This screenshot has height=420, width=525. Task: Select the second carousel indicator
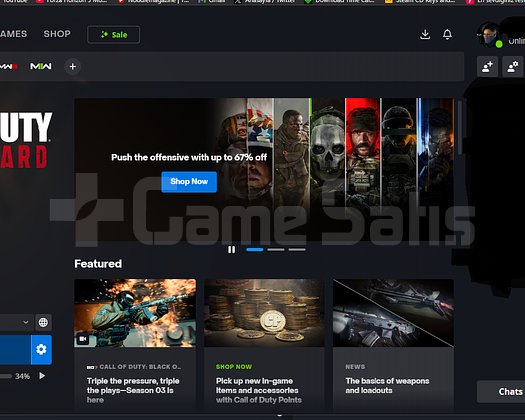(x=276, y=250)
